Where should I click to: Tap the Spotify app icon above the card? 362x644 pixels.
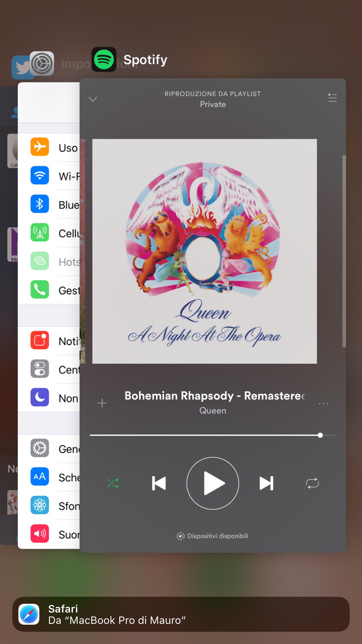pyautogui.click(x=104, y=60)
